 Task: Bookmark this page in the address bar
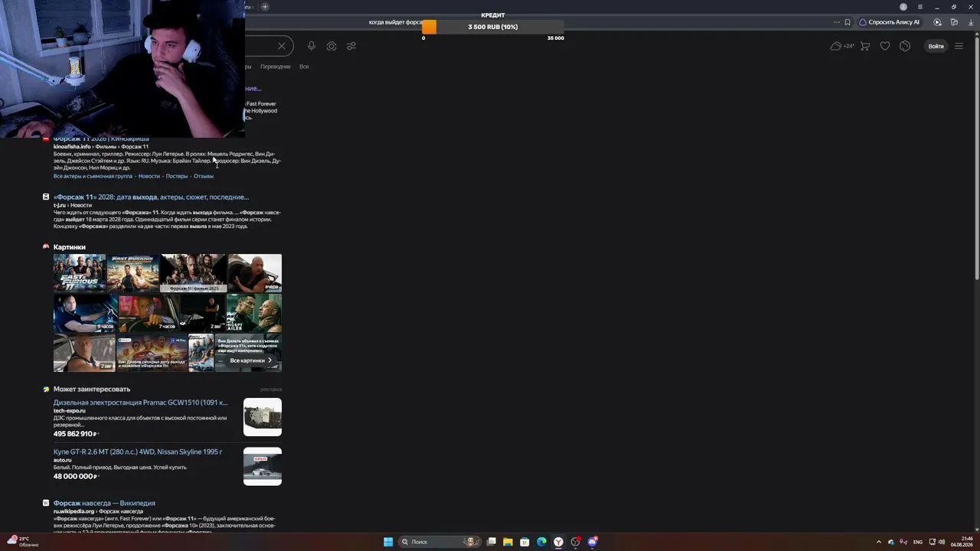(848, 22)
